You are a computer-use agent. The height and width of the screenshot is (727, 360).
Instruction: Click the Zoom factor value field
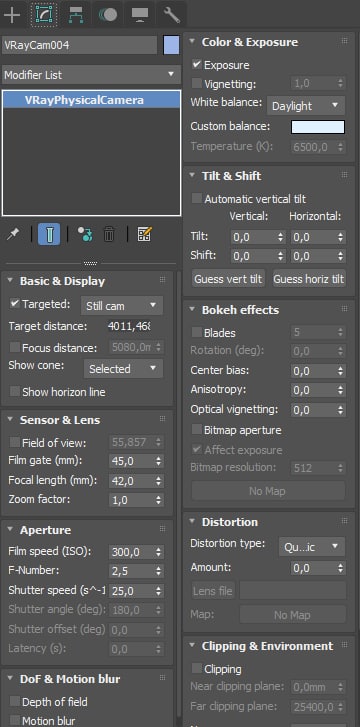(x=132, y=500)
